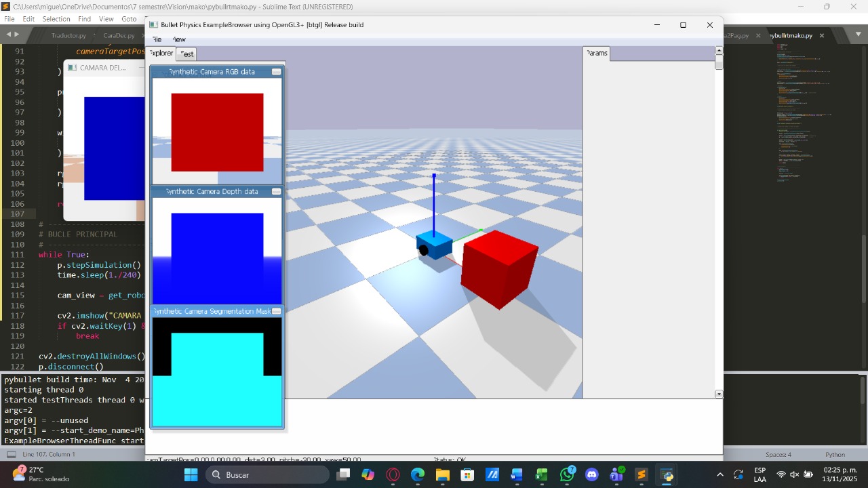Switch to the Test tab
The image size is (868, 488).
pyautogui.click(x=186, y=54)
